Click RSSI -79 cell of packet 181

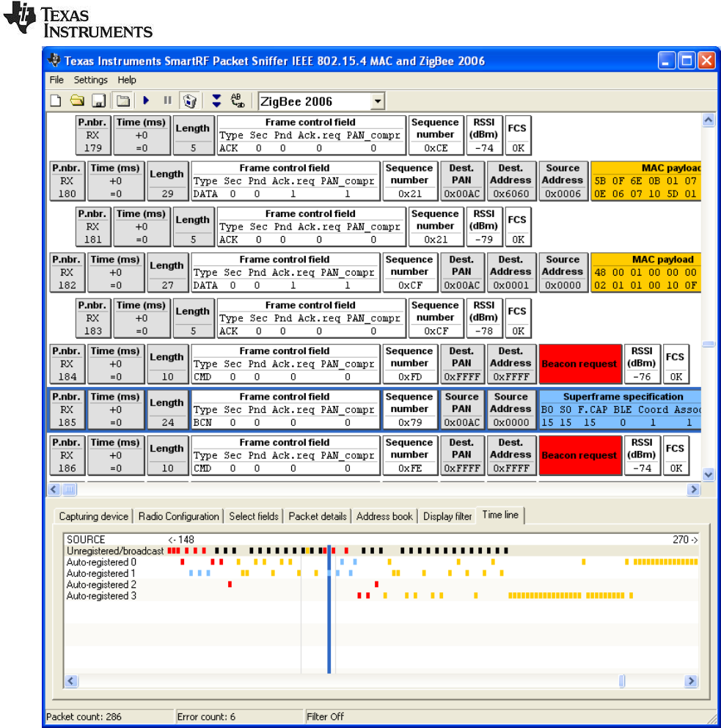(x=483, y=227)
